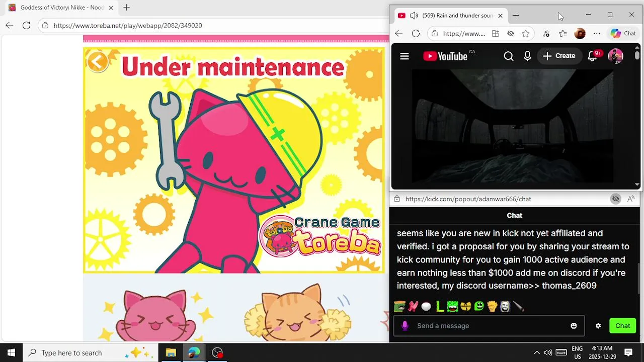Screen dimensions: 644x362
Task: Click the Kick popout chat URL
Action: click(468, 199)
